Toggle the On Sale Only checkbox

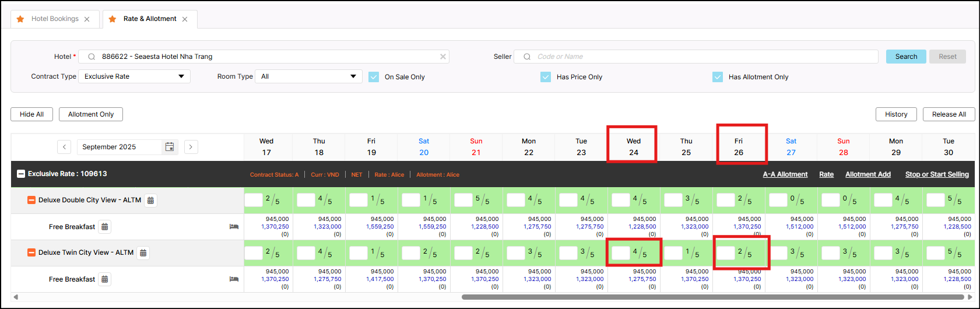click(374, 77)
